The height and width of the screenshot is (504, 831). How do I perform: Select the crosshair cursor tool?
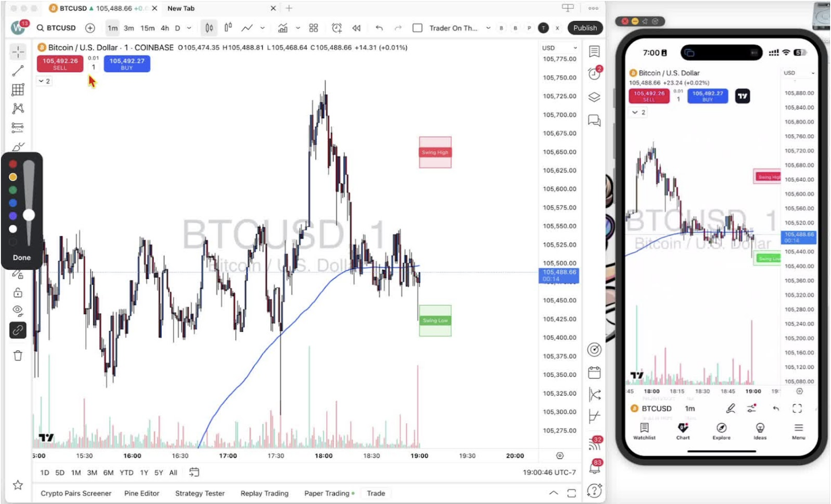tap(18, 51)
